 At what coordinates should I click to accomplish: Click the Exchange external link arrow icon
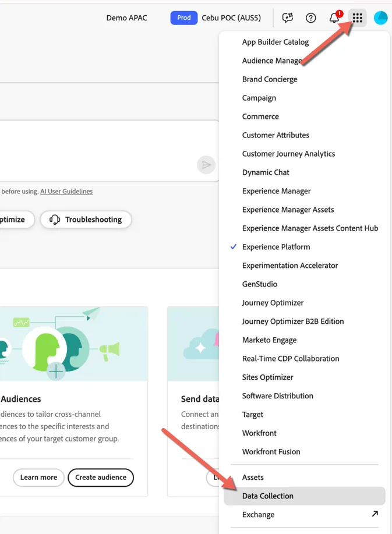[375, 514]
